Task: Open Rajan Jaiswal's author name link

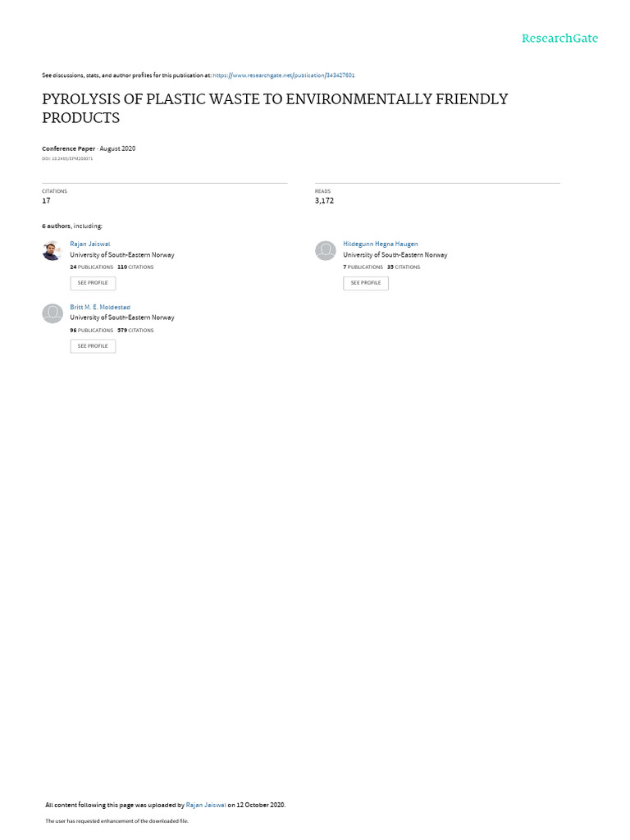Action: tap(90, 244)
